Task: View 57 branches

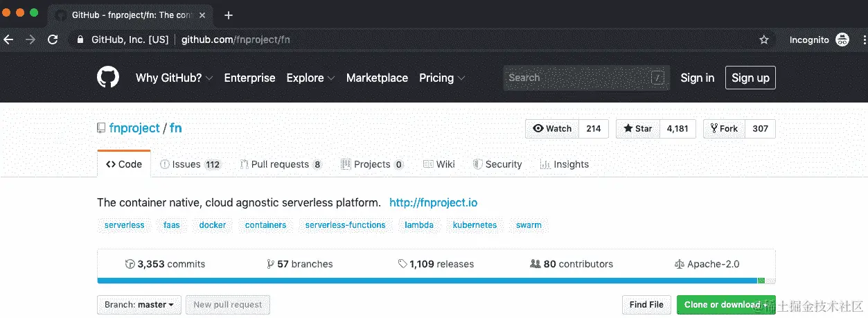Action: (x=300, y=264)
